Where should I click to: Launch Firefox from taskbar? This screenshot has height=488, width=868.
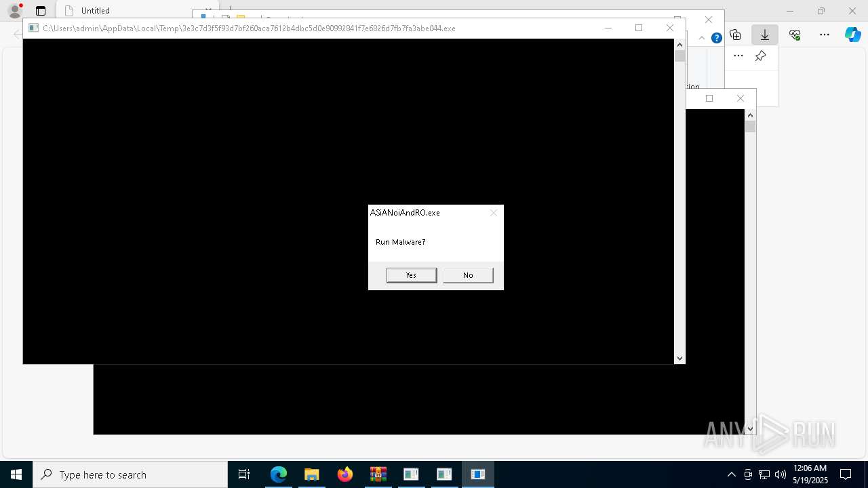(345, 474)
